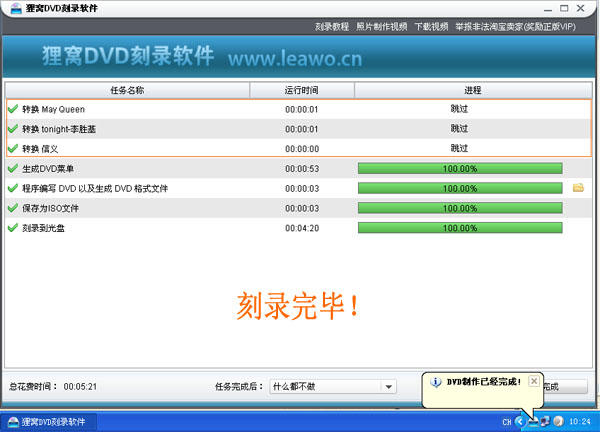Select the 转换 tonight task row

pyautogui.click(x=299, y=129)
